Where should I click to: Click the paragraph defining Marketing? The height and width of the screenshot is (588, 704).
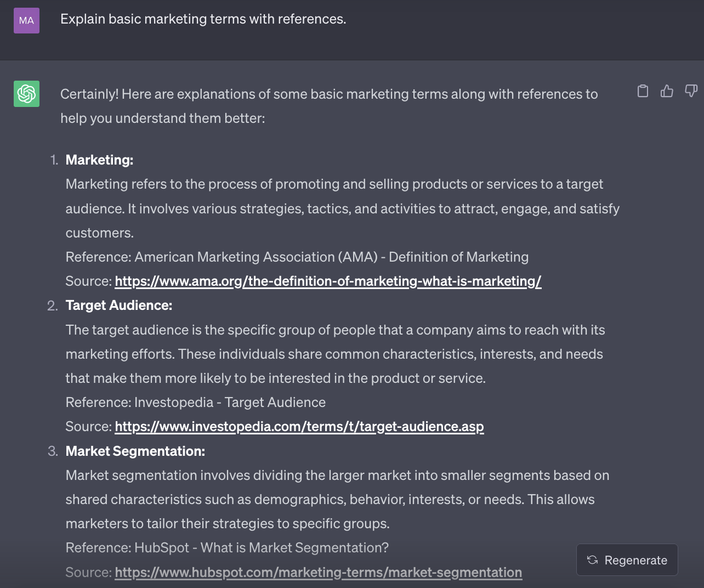tap(342, 208)
